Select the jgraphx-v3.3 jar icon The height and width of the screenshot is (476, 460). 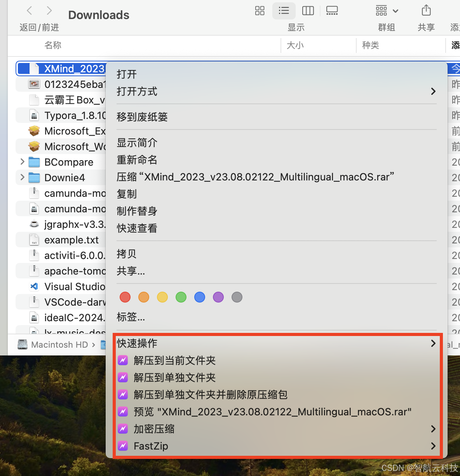(x=34, y=224)
